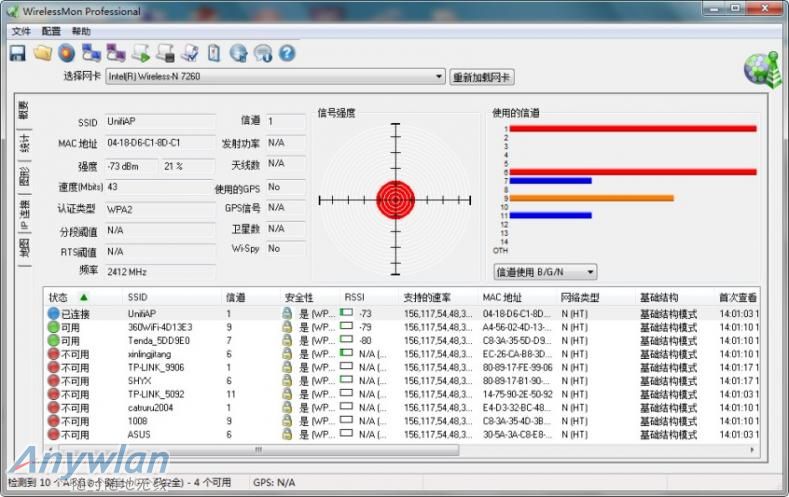Image resolution: width=789 pixels, height=497 pixels.
Task: Click the clipboard document toolbar icon
Action: click(x=214, y=53)
